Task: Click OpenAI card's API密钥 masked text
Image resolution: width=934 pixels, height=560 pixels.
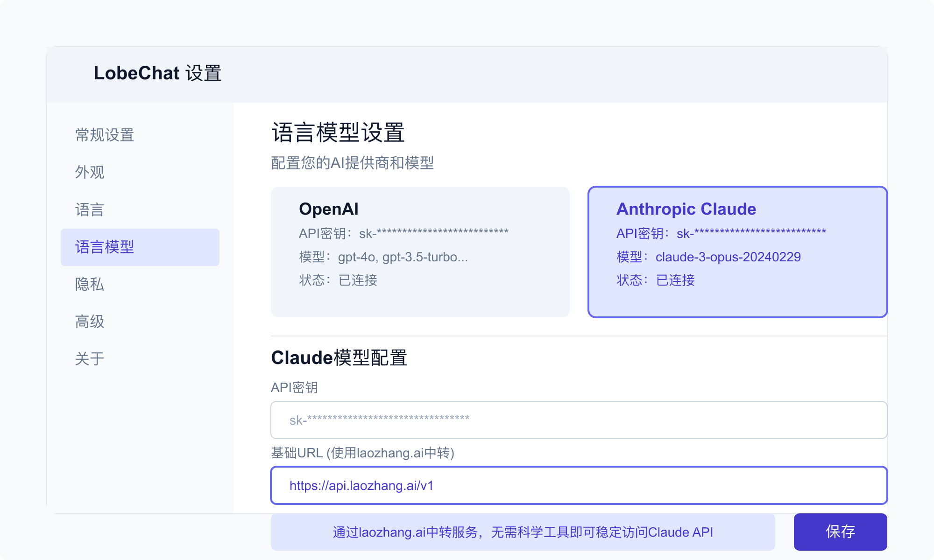Action: click(404, 233)
